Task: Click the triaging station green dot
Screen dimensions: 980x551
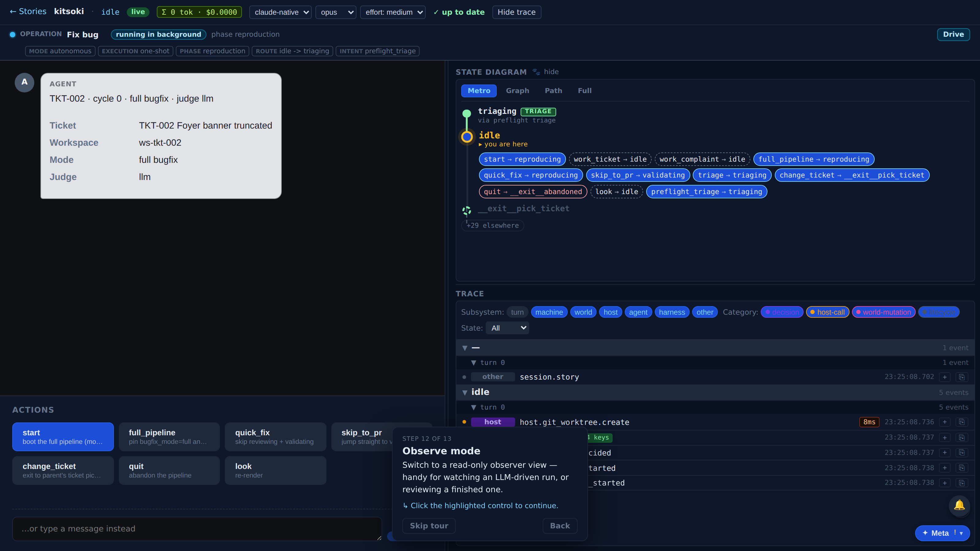Action: pyautogui.click(x=467, y=113)
